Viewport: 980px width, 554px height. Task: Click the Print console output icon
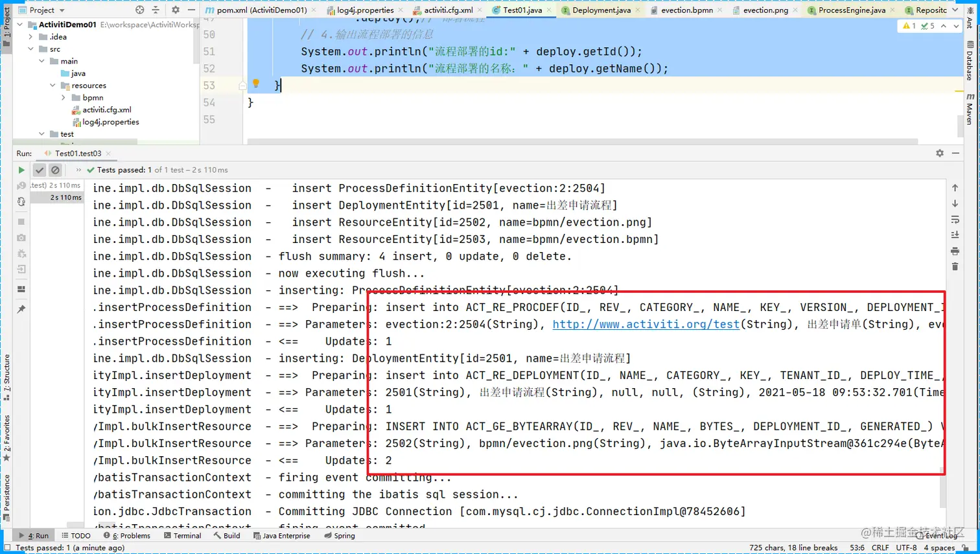[955, 251]
